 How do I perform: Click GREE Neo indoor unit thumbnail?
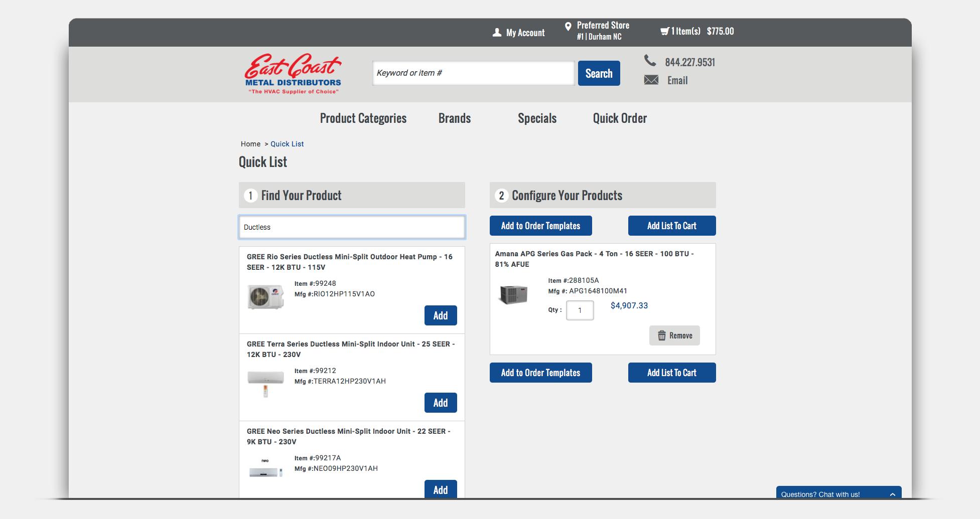pyautogui.click(x=265, y=468)
